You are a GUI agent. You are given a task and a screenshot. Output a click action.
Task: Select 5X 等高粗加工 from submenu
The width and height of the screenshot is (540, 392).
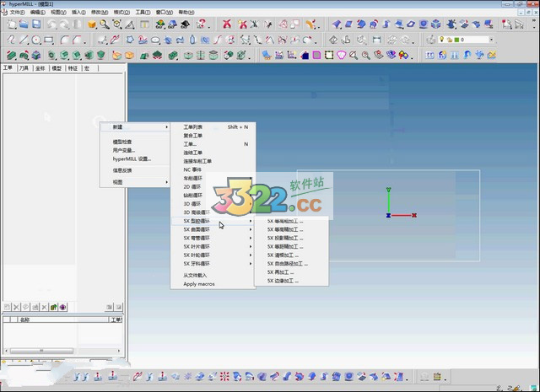coord(285,223)
